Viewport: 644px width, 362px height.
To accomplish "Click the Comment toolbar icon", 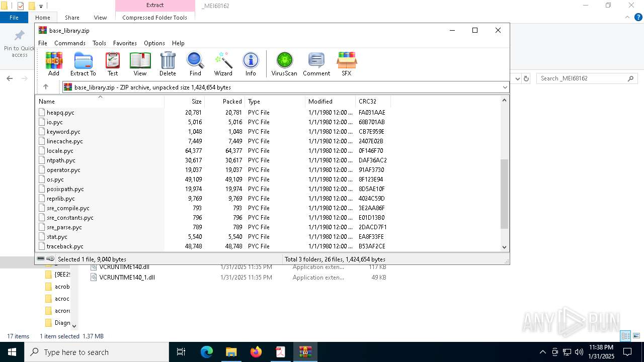I will click(316, 64).
